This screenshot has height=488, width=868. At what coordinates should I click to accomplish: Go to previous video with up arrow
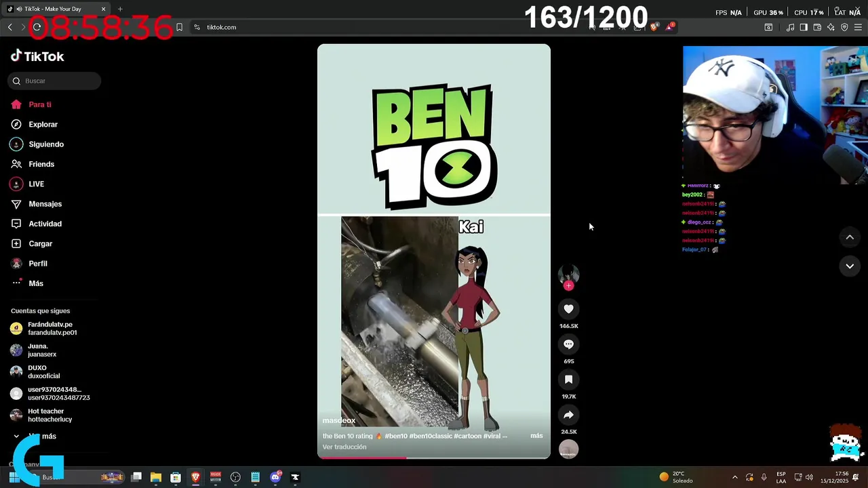[850, 237]
